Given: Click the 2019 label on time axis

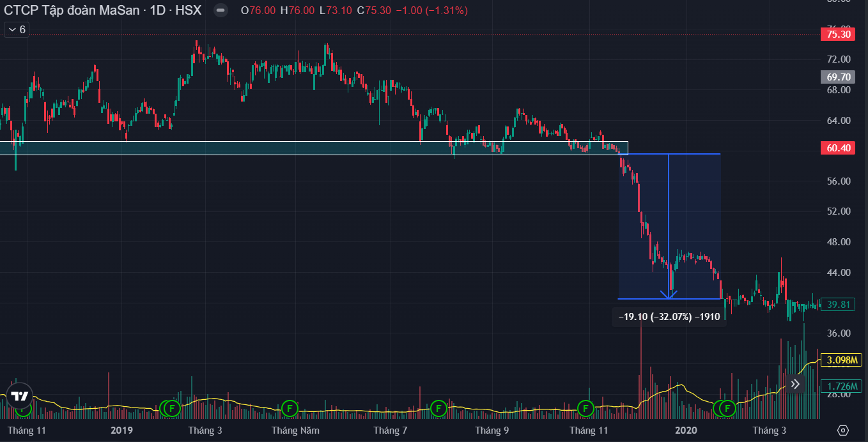Looking at the screenshot, I should click(121, 430).
